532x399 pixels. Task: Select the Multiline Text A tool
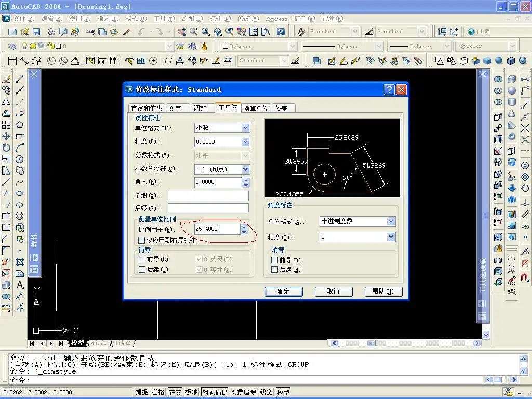(20, 285)
